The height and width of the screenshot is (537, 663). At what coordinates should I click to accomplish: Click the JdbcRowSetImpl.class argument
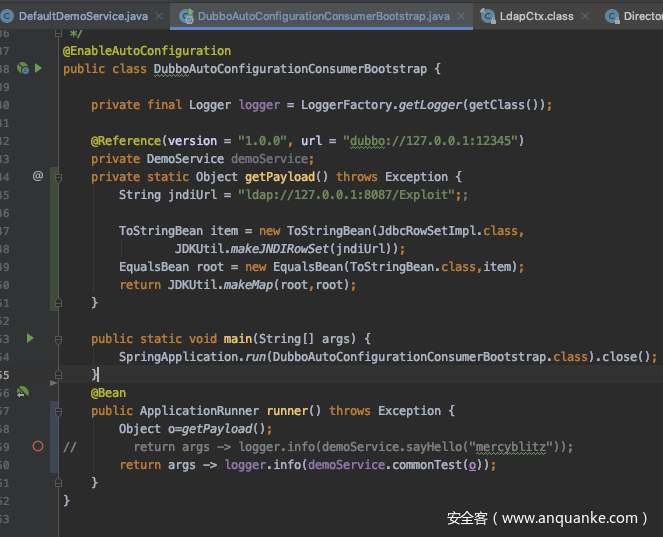click(x=448, y=231)
